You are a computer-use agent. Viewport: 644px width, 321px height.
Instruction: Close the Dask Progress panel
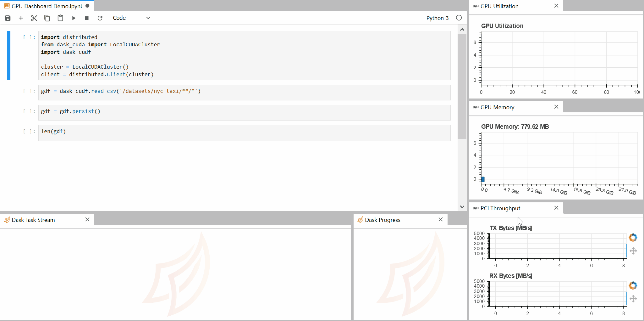[441, 220]
